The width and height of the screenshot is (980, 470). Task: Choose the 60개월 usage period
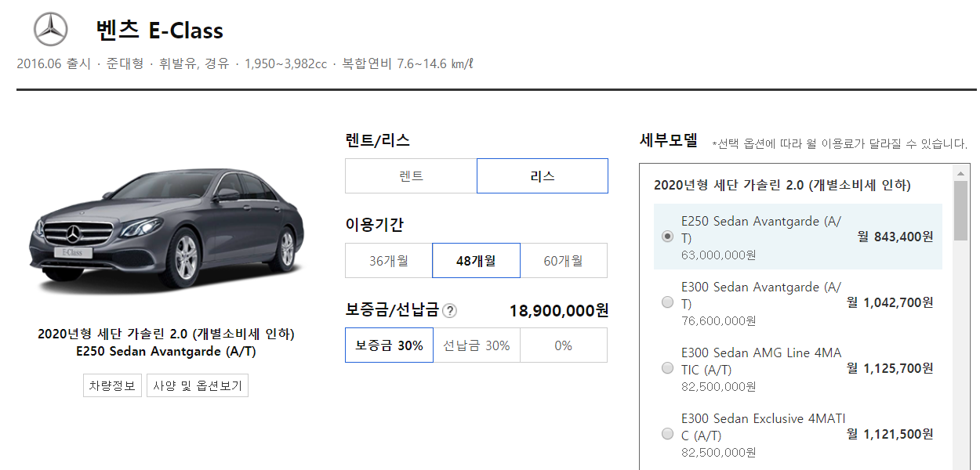(x=564, y=261)
